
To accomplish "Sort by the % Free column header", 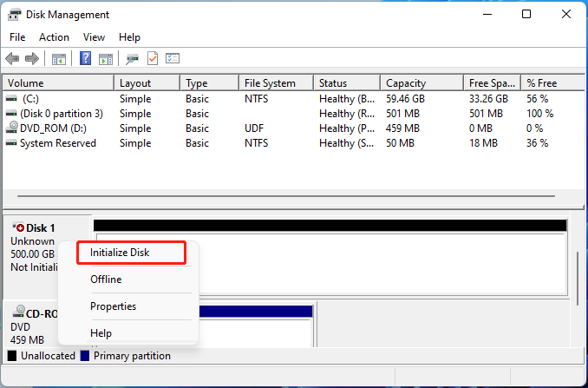I will [x=552, y=83].
